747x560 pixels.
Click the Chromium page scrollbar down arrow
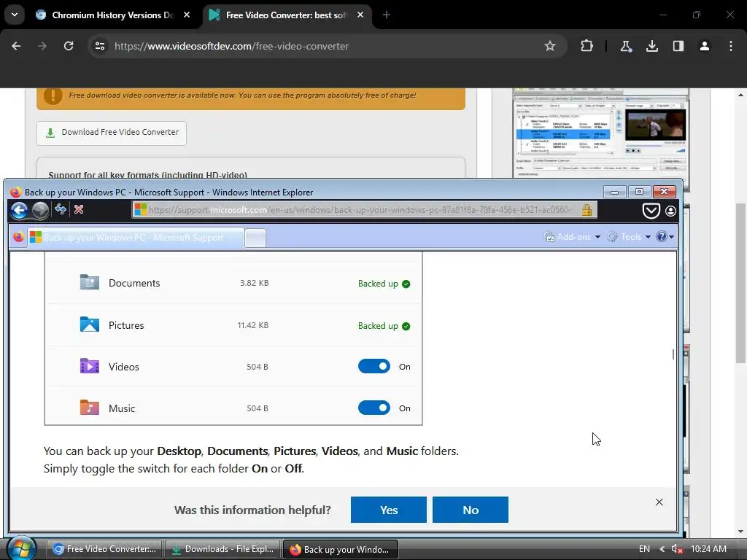[741, 532]
